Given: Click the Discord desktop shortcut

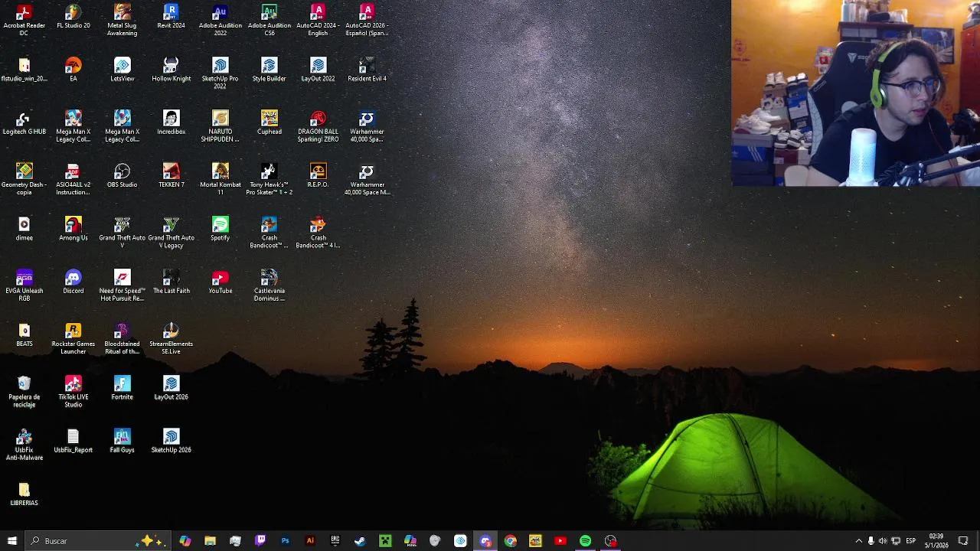Looking at the screenshot, I should point(73,282).
